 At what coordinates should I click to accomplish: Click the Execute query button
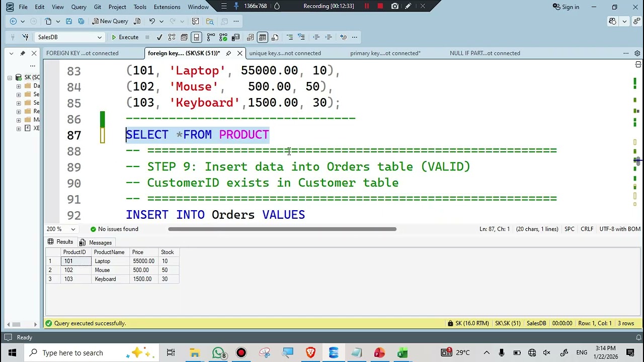(x=125, y=37)
